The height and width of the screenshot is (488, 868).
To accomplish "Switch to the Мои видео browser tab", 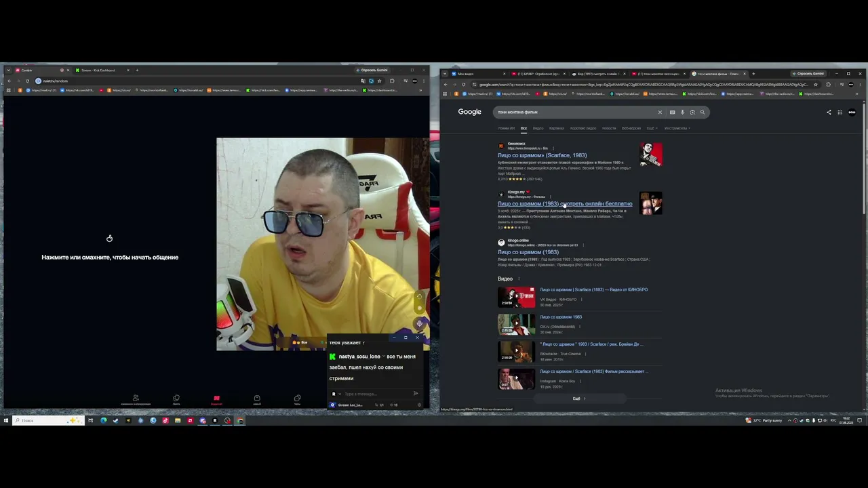I will coord(478,74).
